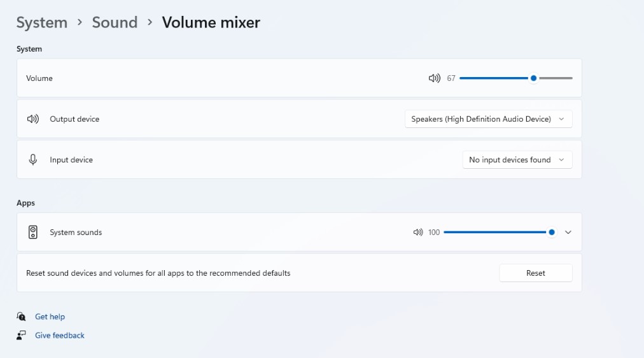The image size is (644, 358).
Task: Open the Output device speakers dropdown
Action: 488,119
